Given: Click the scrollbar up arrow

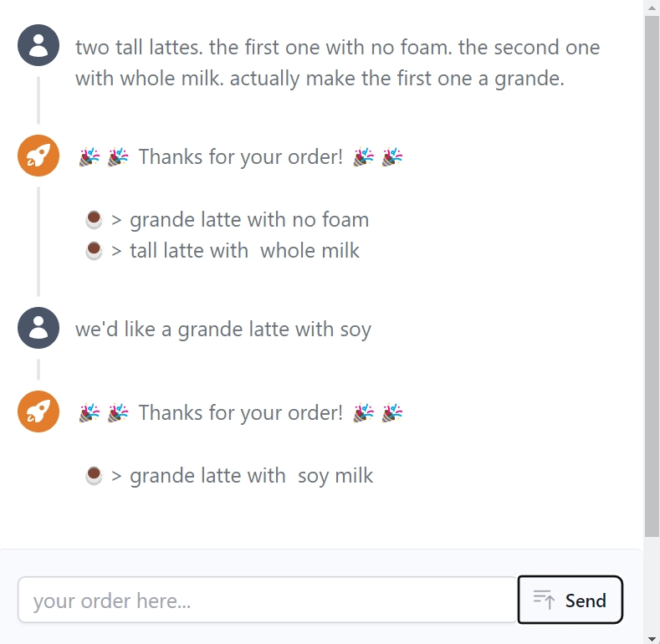Looking at the screenshot, I should coord(652,8).
